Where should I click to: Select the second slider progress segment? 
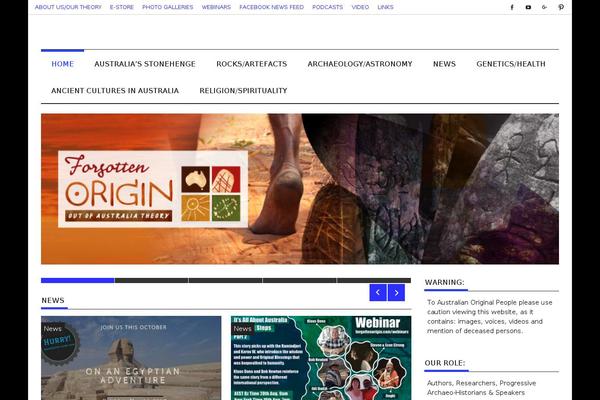point(152,281)
